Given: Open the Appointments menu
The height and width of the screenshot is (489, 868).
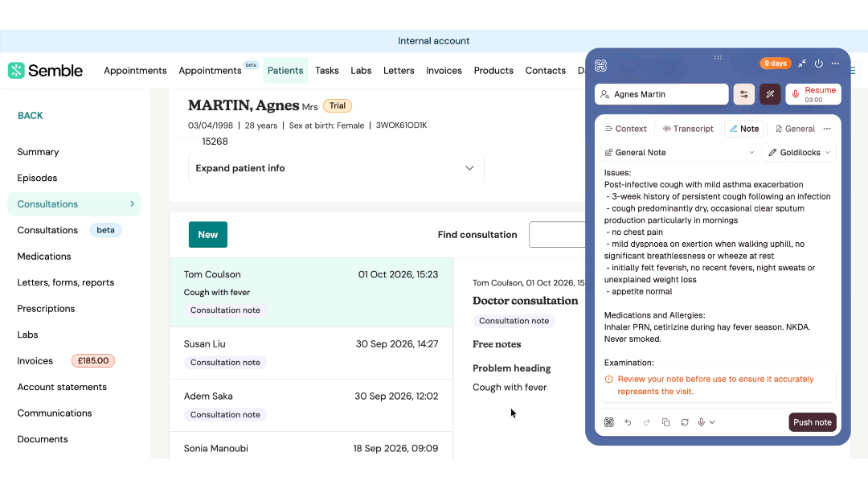Looking at the screenshot, I should (135, 70).
